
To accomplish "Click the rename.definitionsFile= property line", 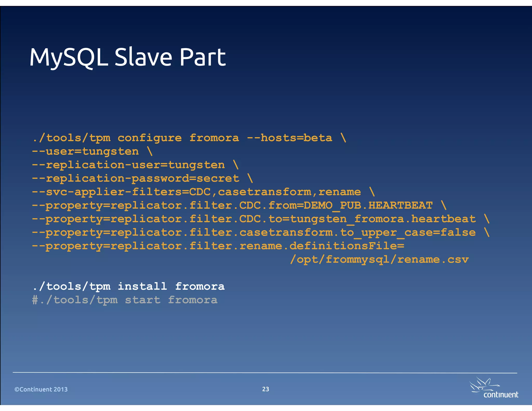I will 218,246.
